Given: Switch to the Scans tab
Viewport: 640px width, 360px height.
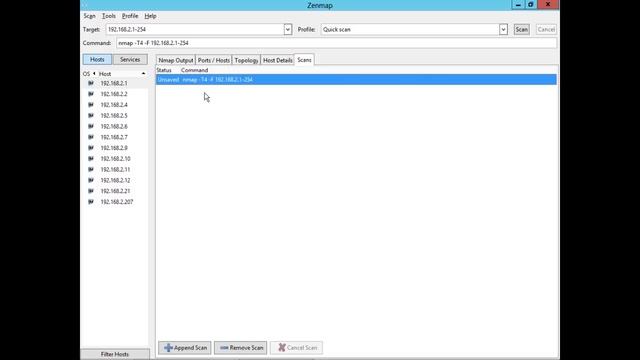Looking at the screenshot, I should pyautogui.click(x=304, y=60).
